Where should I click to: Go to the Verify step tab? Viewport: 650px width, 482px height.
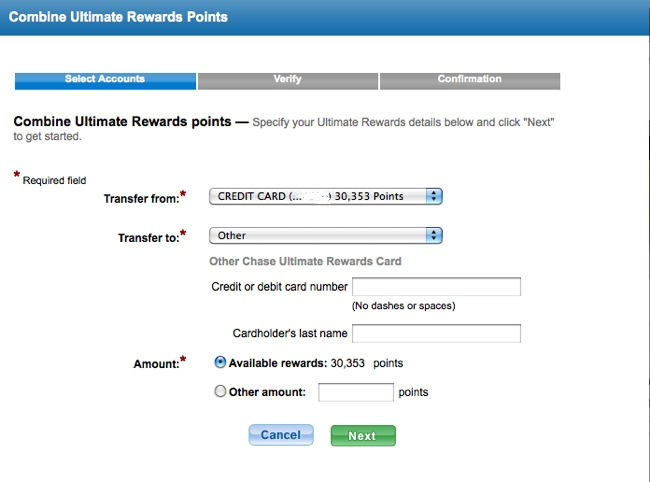288,81
